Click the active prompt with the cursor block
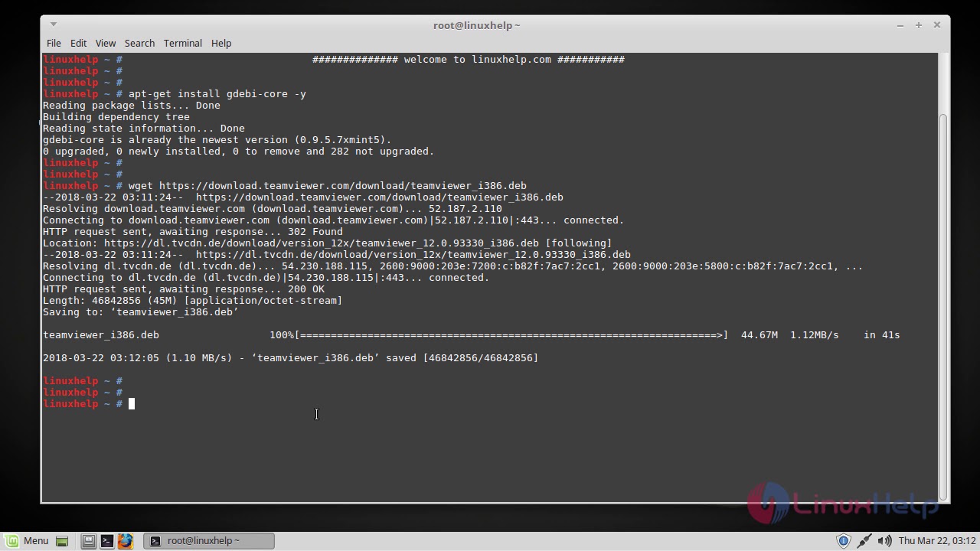 coord(89,404)
